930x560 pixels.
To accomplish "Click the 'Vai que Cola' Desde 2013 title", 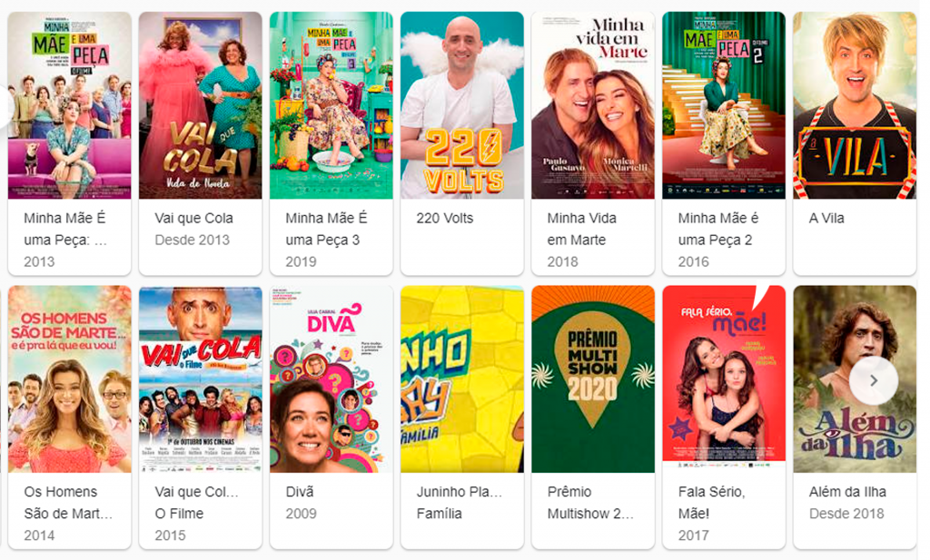I will tap(194, 218).
